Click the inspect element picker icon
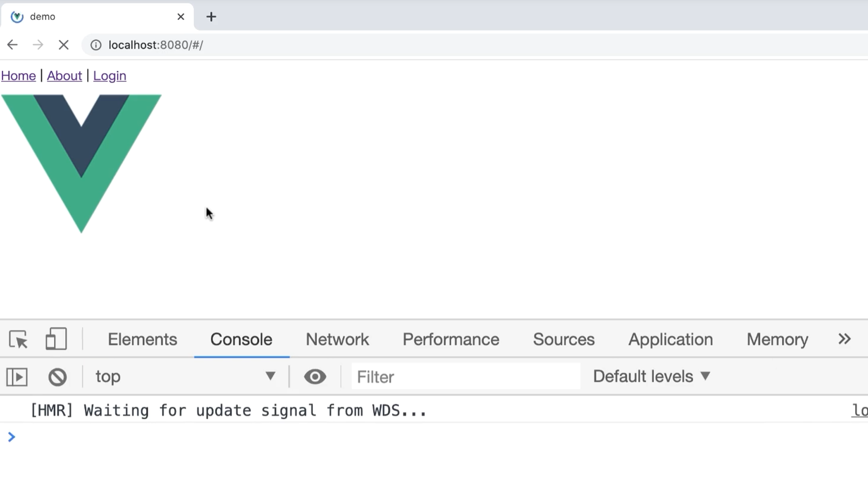 click(x=19, y=340)
